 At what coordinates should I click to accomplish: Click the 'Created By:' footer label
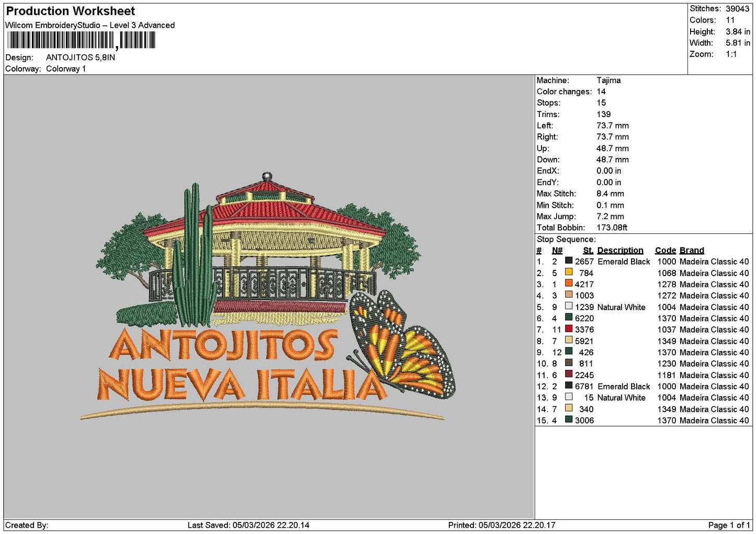point(27,525)
